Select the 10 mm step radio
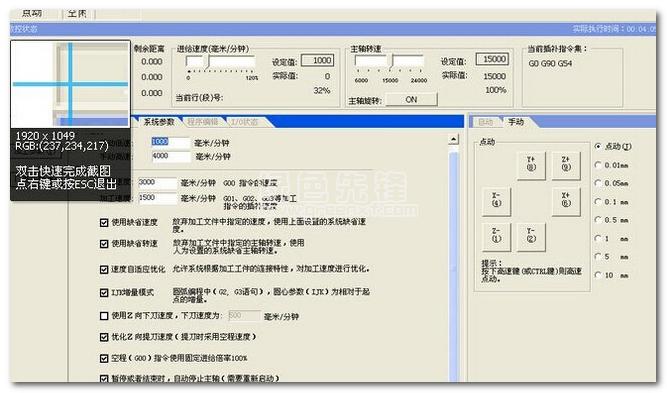This screenshot has width=667, height=393. (x=598, y=275)
